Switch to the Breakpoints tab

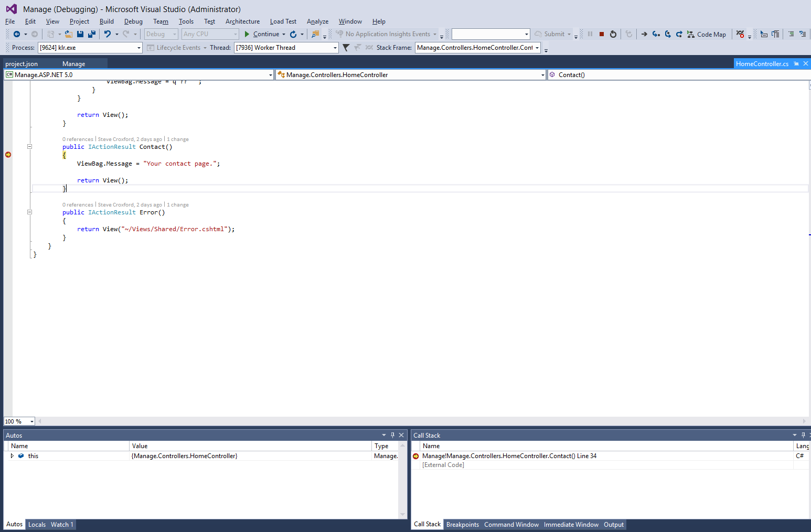[463, 525]
